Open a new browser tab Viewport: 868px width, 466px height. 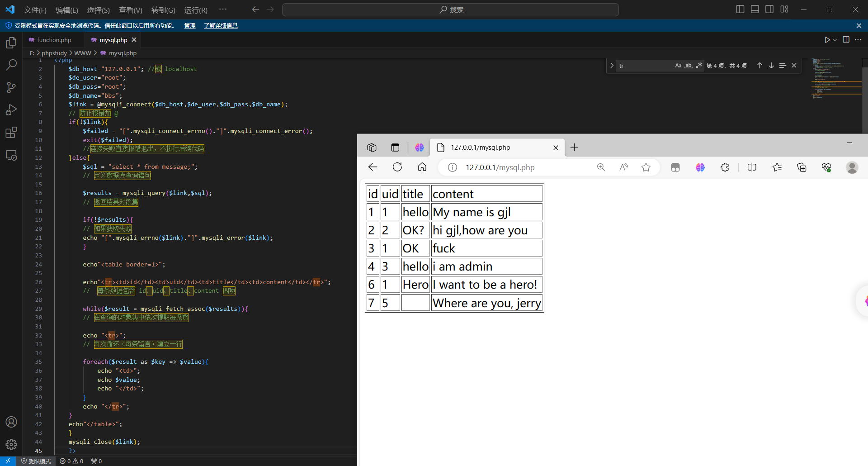coord(574,147)
